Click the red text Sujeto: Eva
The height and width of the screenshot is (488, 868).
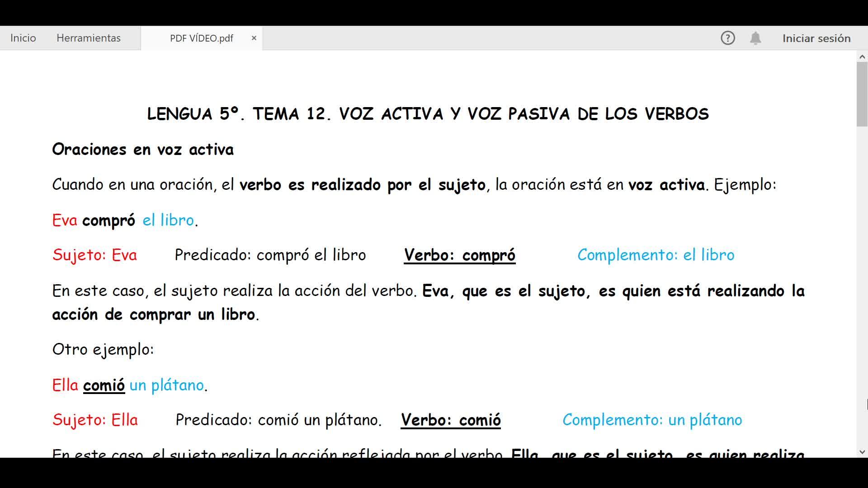(x=94, y=255)
